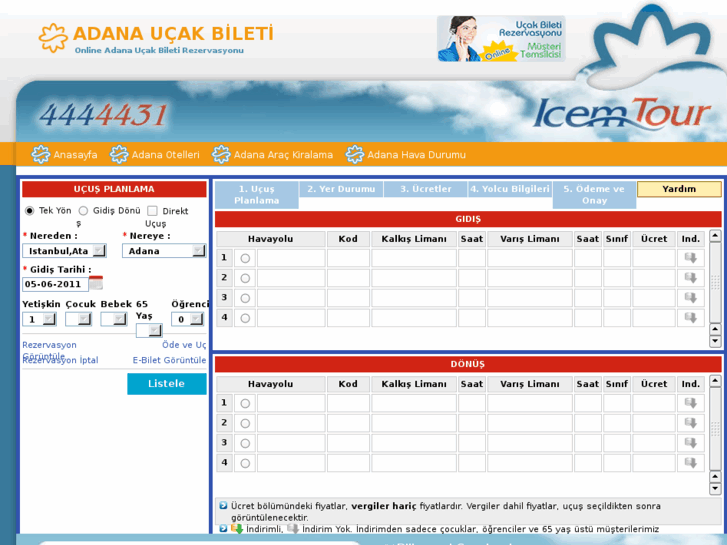Open the Nereden departure dropdown
This screenshot has height=545, width=727.
click(64, 251)
